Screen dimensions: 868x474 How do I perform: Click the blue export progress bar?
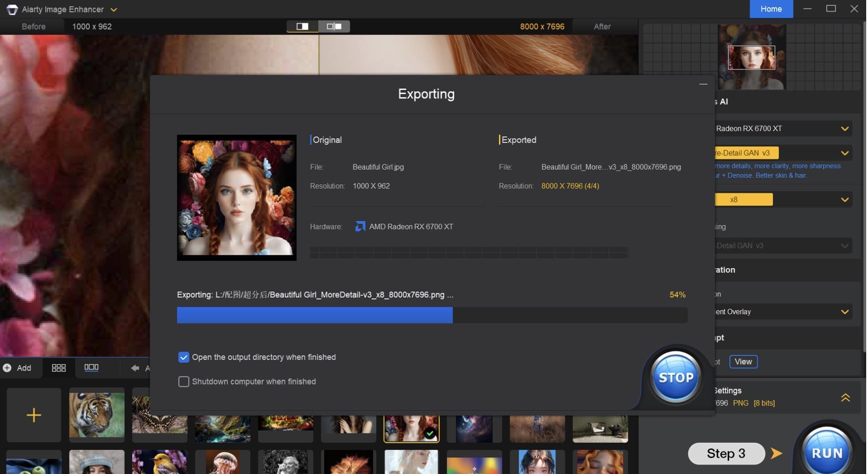pyautogui.click(x=315, y=315)
